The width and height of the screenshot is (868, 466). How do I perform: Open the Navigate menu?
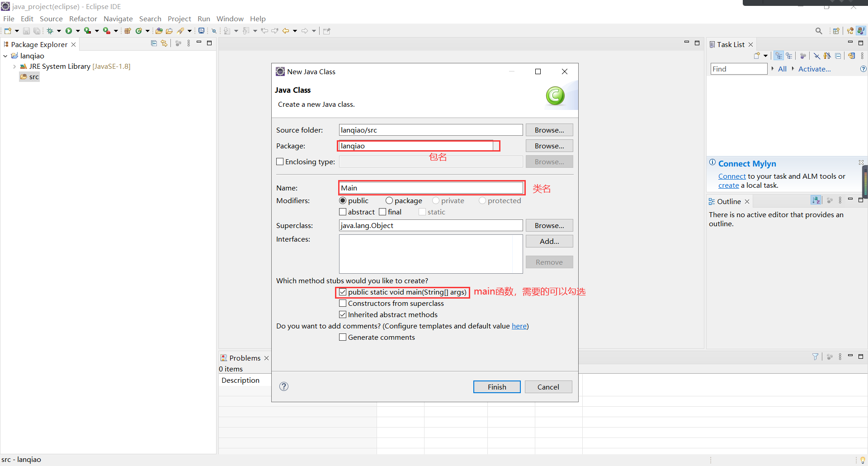[x=118, y=19]
